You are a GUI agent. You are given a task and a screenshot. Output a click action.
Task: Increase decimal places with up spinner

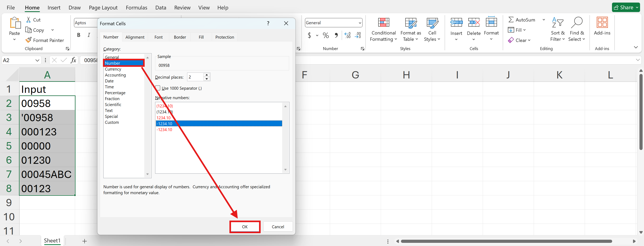click(x=206, y=75)
